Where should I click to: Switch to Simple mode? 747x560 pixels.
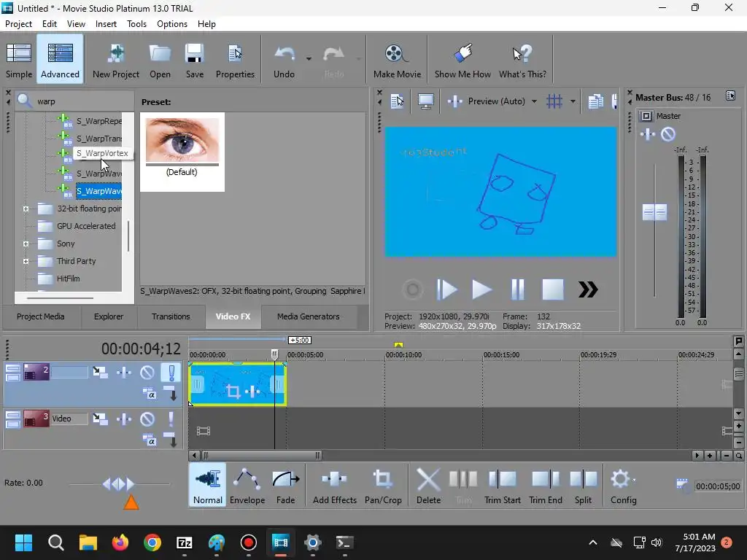click(19, 61)
